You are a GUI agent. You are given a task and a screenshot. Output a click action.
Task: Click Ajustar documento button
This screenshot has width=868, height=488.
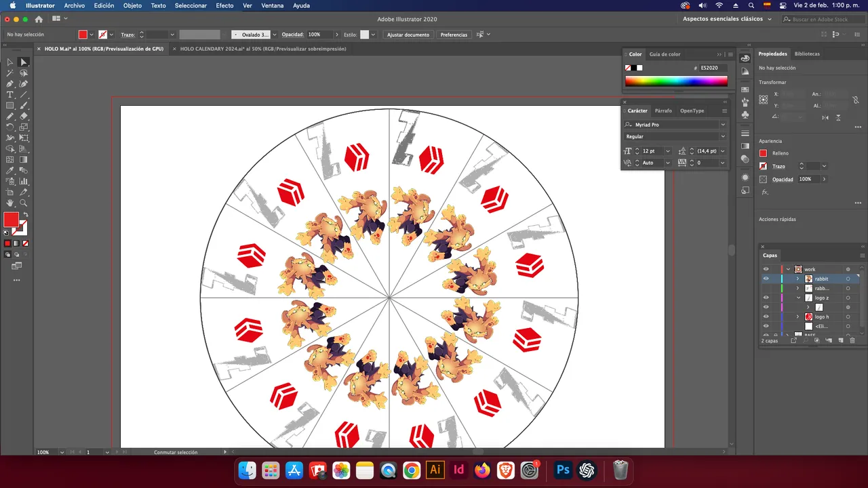[x=408, y=35]
